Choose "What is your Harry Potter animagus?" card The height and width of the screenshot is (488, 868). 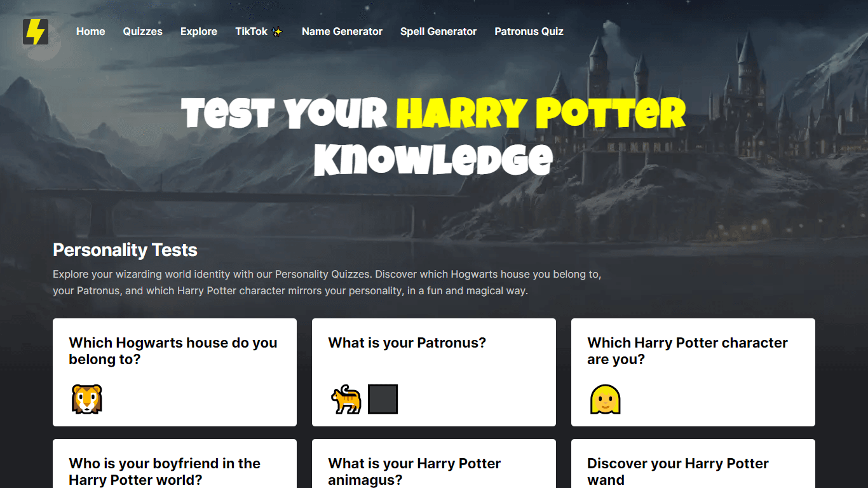coord(434,464)
